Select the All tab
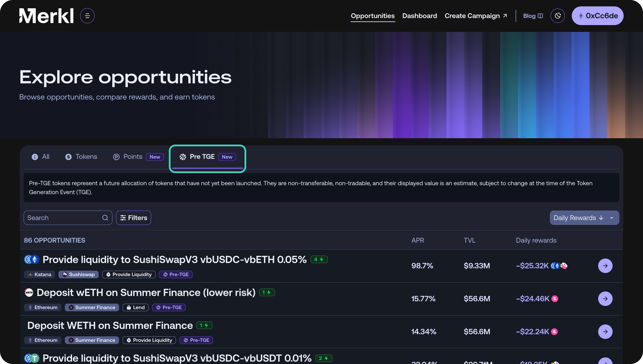 point(40,157)
